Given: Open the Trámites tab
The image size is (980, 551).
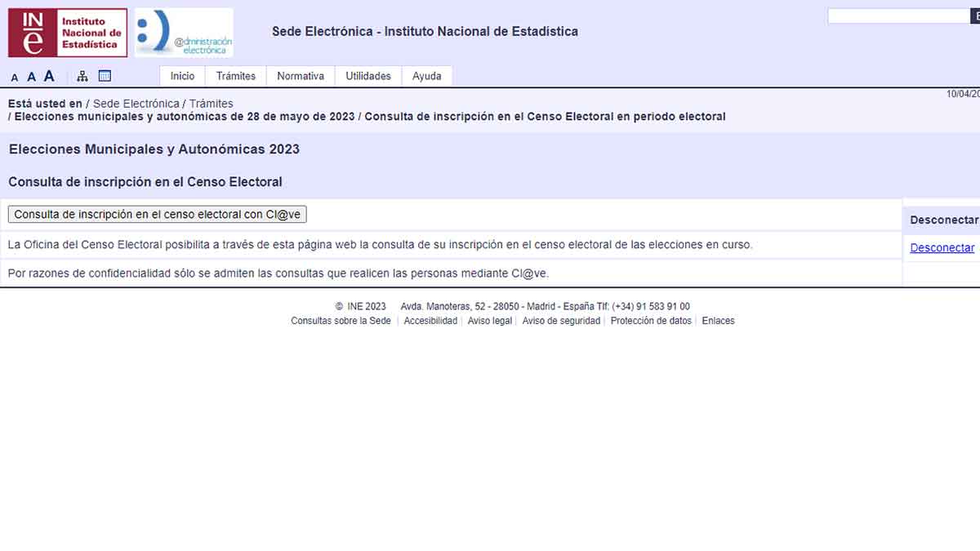Looking at the screenshot, I should pos(236,75).
